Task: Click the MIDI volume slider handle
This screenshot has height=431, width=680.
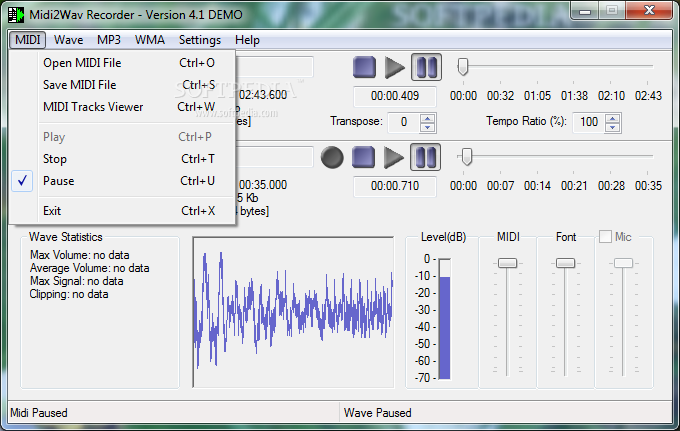Action: tap(507, 263)
